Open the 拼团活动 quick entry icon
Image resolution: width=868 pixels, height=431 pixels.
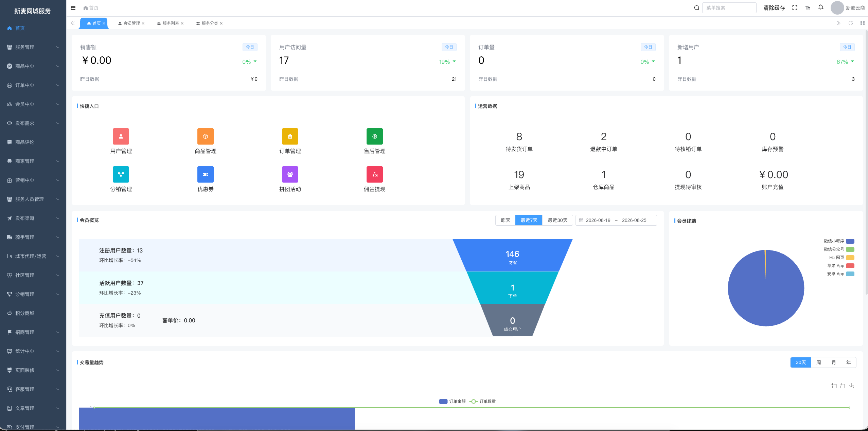pyautogui.click(x=290, y=174)
